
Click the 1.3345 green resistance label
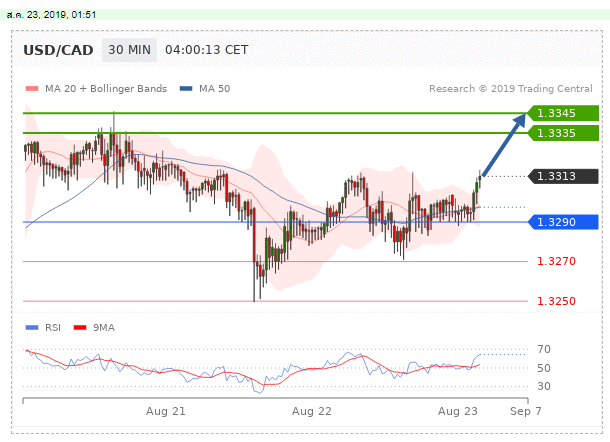tap(563, 113)
